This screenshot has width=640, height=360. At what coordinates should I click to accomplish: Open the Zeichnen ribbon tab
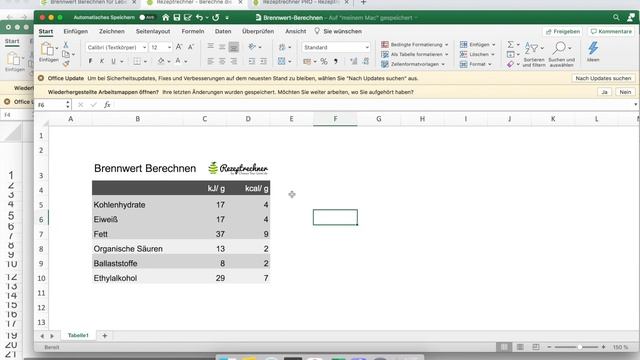pos(111,31)
